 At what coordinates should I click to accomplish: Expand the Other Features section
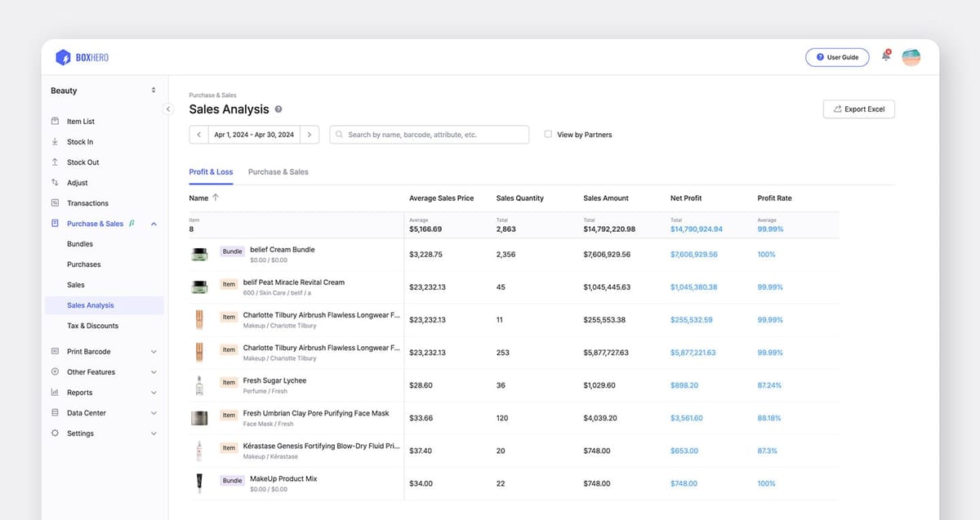coord(155,371)
